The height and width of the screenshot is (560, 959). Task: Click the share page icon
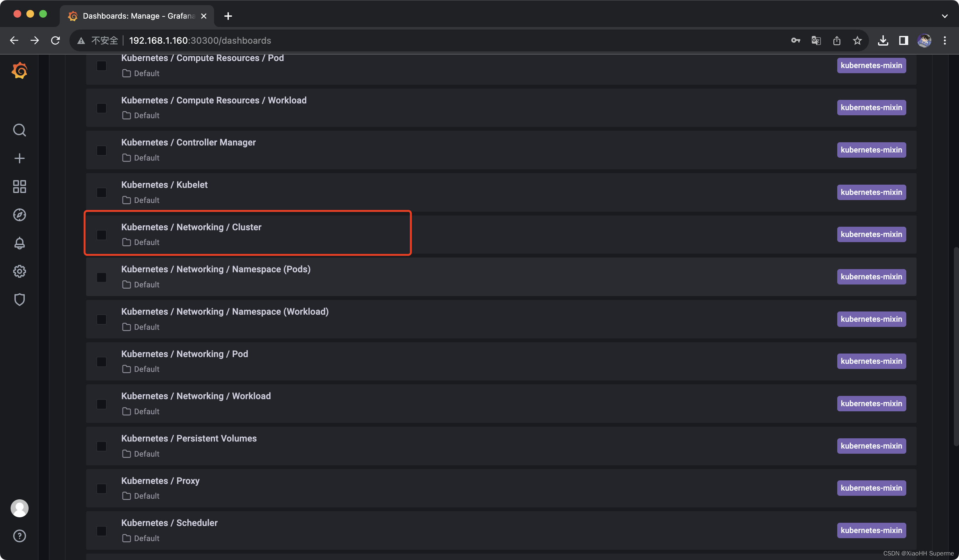pyautogui.click(x=837, y=40)
